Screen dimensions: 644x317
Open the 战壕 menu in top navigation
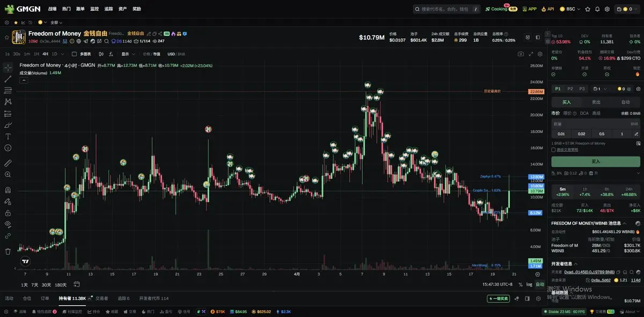52,9
